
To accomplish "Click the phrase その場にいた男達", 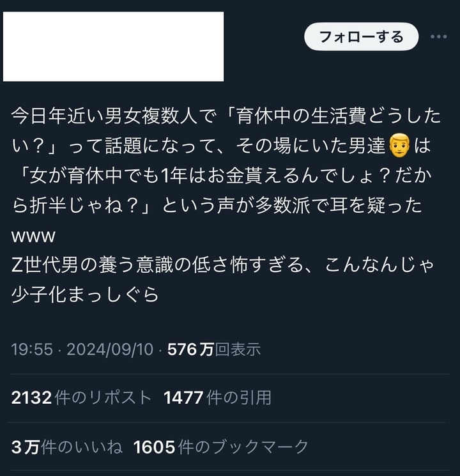I will [310, 146].
